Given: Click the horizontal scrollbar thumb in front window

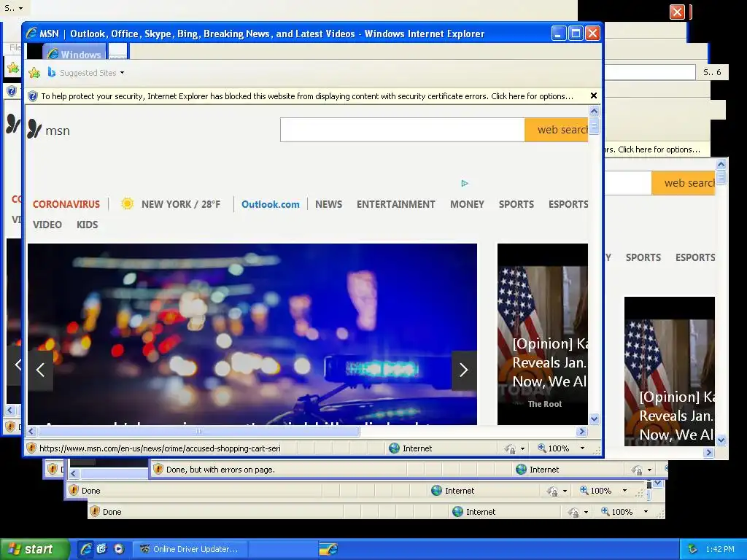Looking at the screenshot, I should (198, 432).
